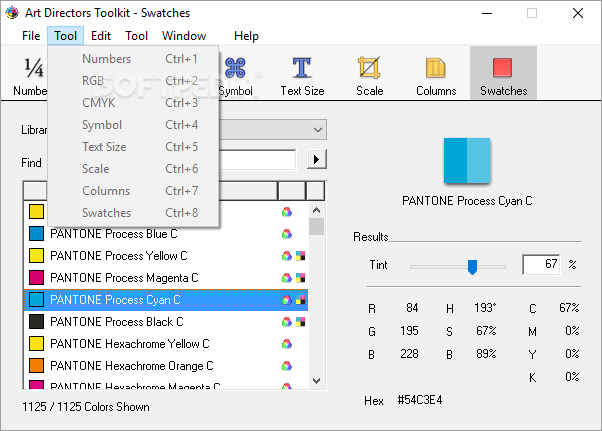
Task: Select the PANTONE Process Black C row
Action: (x=166, y=322)
